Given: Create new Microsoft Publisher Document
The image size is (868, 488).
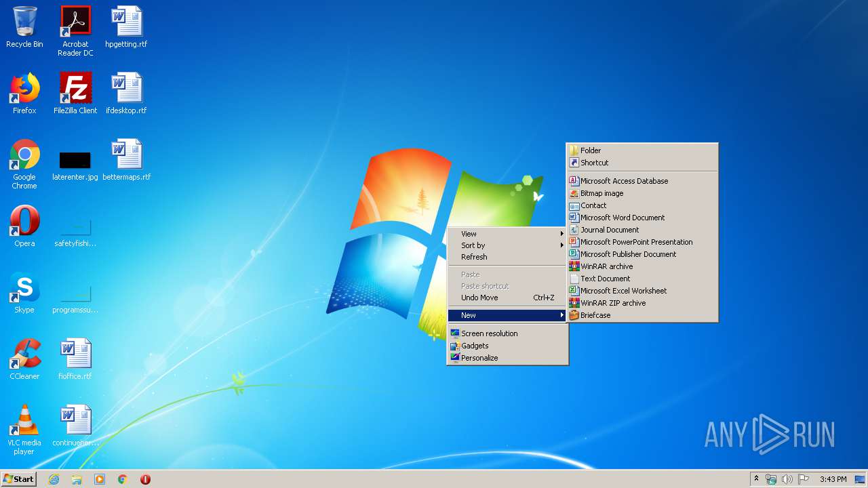Looking at the screenshot, I should (642, 254).
